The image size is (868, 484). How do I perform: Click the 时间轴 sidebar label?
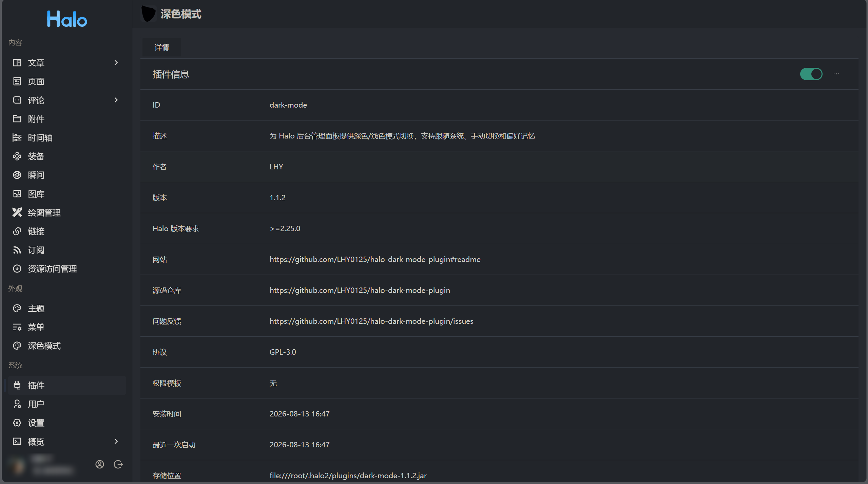(40, 137)
